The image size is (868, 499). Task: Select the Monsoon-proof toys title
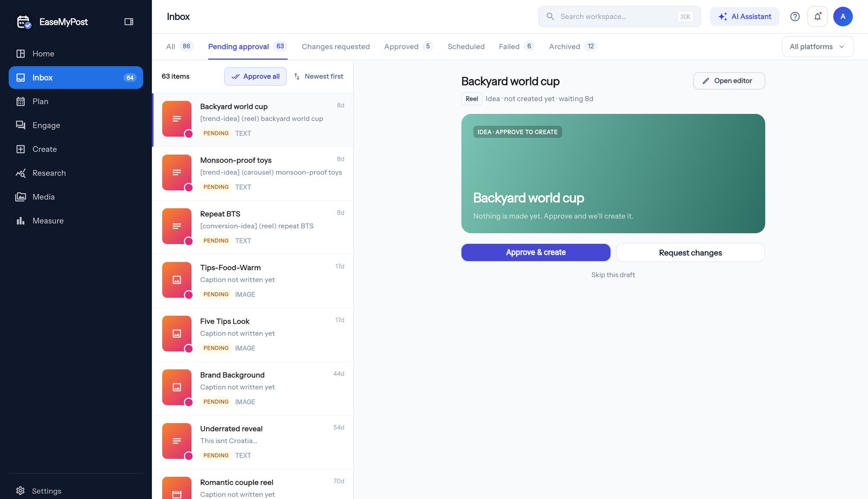236,161
